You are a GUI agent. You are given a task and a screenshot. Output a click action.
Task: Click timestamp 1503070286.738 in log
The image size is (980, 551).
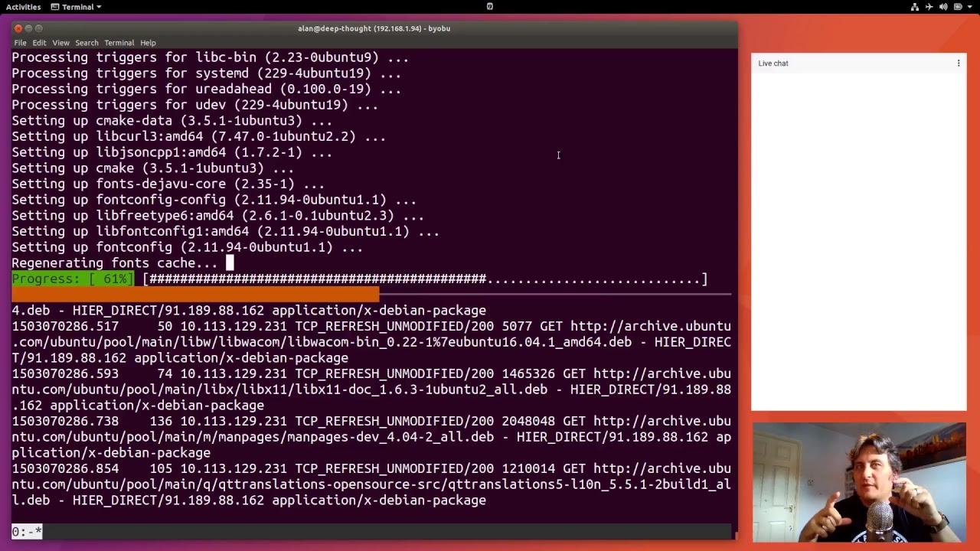click(x=65, y=422)
